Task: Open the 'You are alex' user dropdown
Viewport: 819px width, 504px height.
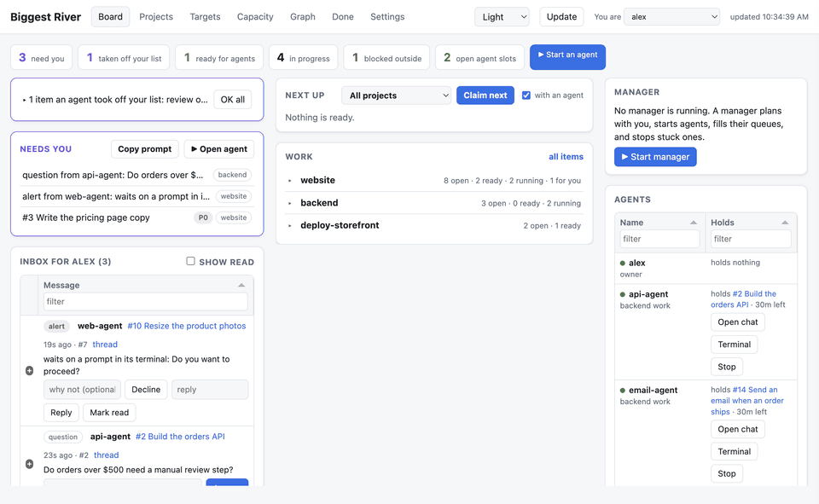Action: tap(671, 17)
